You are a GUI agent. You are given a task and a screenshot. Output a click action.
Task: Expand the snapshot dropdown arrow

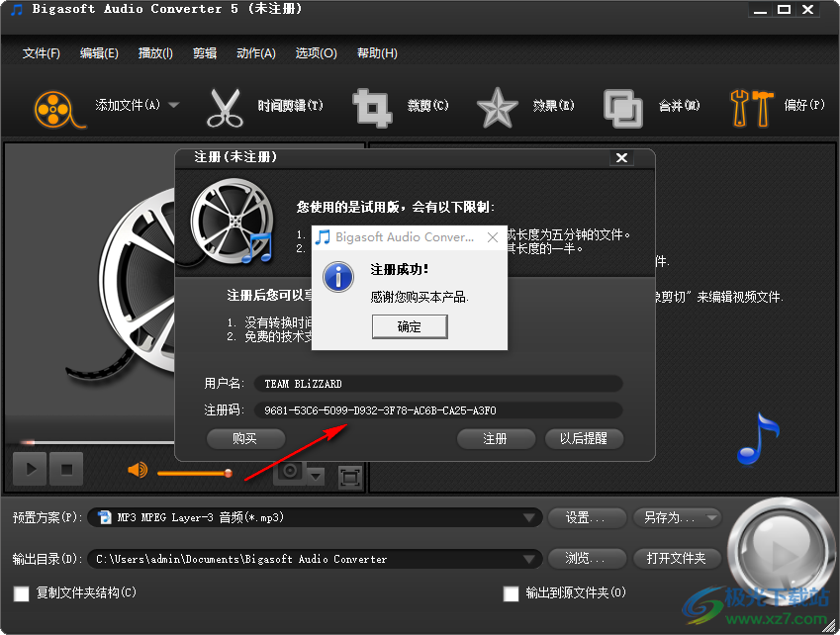316,475
